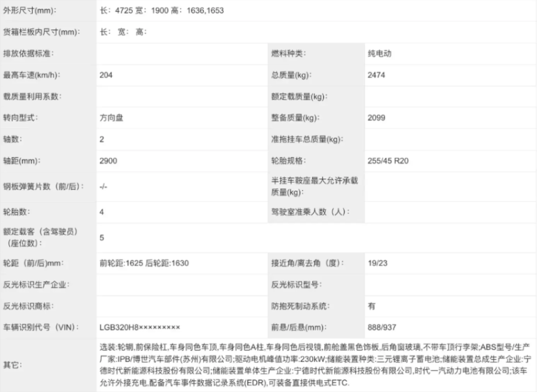The width and height of the screenshot is (537, 392).
Task: Select the 防抱死制动系统 value 有
Action: [372, 306]
